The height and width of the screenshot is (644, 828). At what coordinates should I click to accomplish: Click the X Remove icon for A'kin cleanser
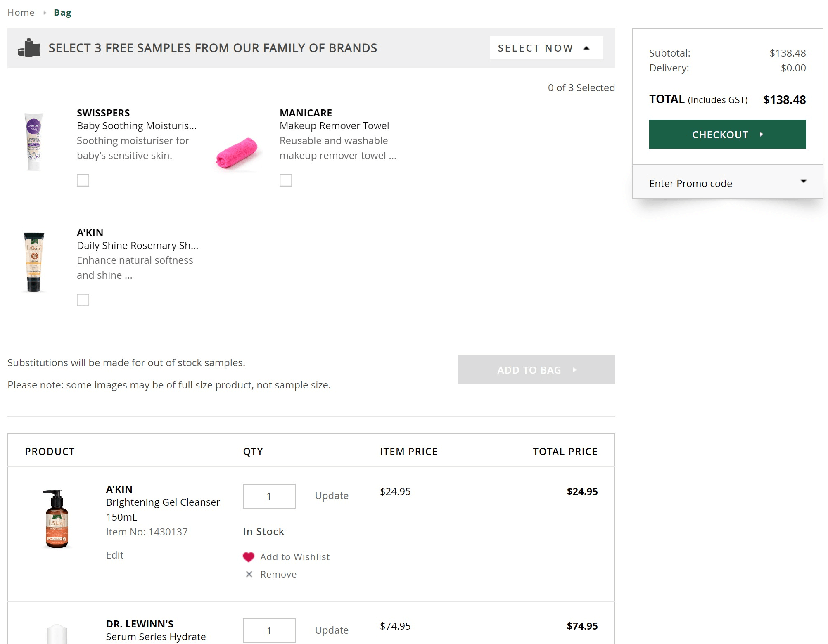(249, 574)
